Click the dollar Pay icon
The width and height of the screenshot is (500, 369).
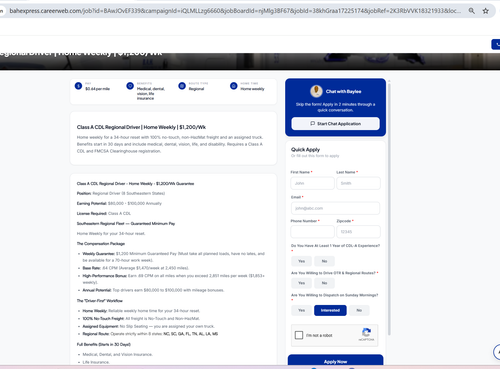click(x=78, y=86)
